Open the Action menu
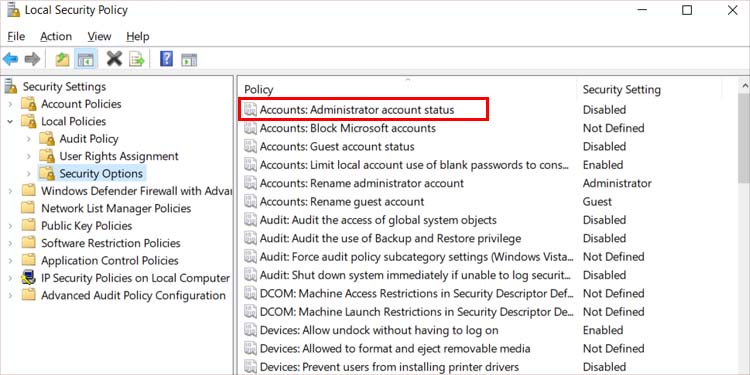 [56, 36]
